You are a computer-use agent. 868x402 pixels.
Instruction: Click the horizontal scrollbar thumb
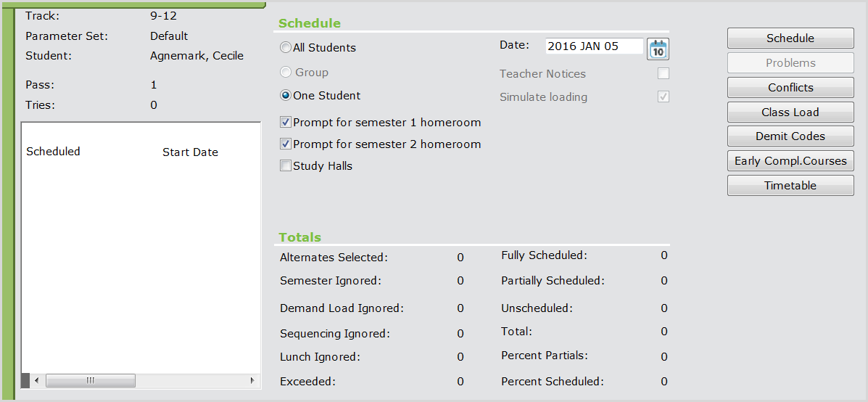click(91, 380)
